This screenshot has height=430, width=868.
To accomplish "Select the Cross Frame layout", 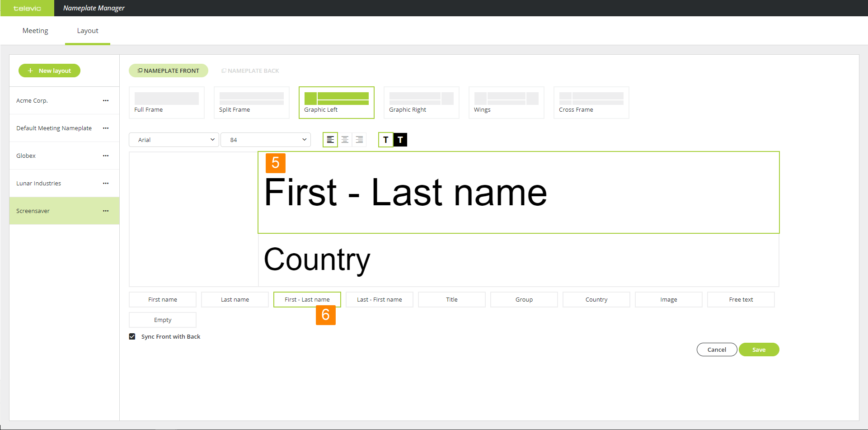I will (x=591, y=103).
